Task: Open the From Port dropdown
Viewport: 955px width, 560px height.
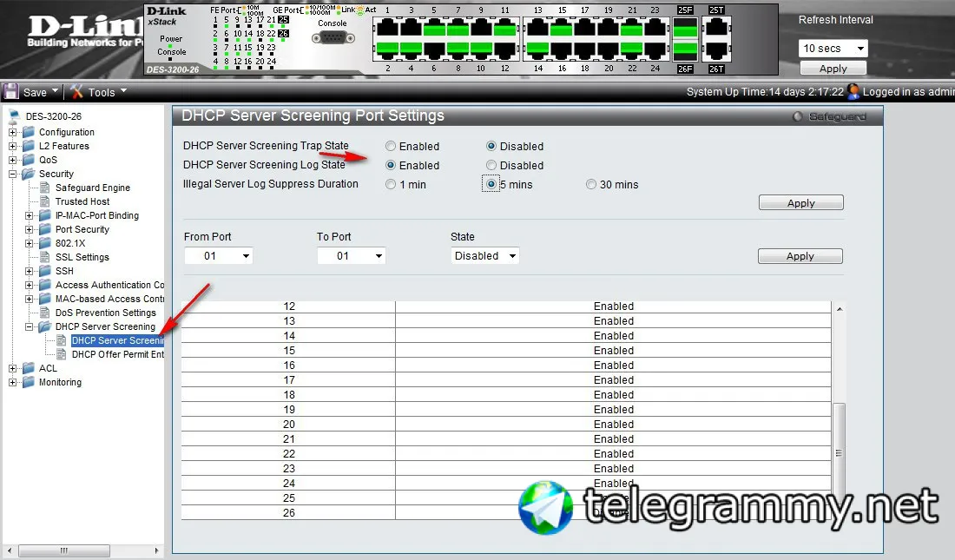Action: point(219,256)
